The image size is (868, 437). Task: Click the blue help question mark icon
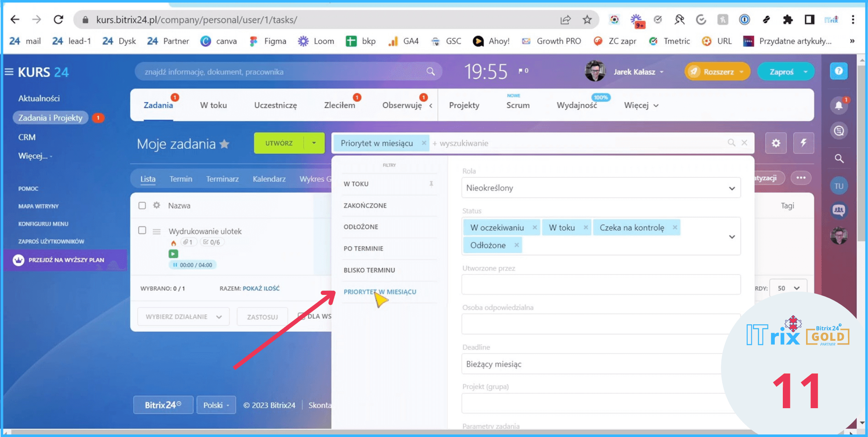click(839, 71)
